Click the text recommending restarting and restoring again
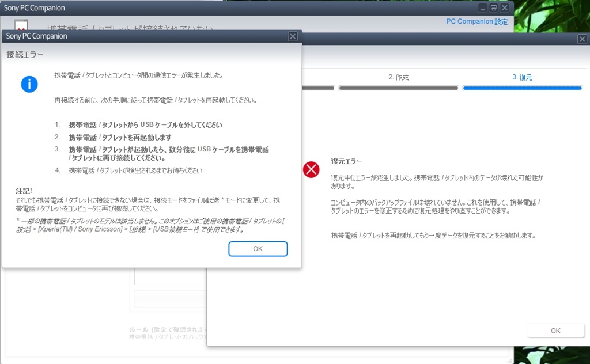Screen dimensions: 590x364 pyautogui.click(x=433, y=236)
